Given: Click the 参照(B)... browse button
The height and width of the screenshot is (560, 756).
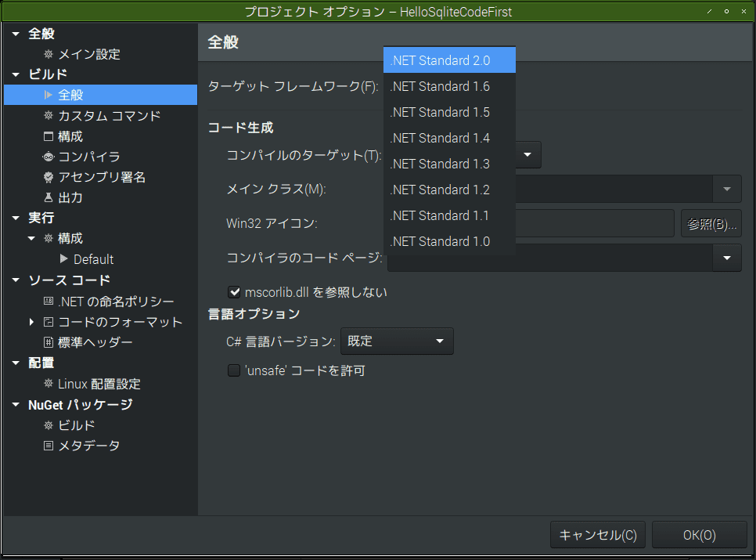Looking at the screenshot, I should tap(711, 224).
